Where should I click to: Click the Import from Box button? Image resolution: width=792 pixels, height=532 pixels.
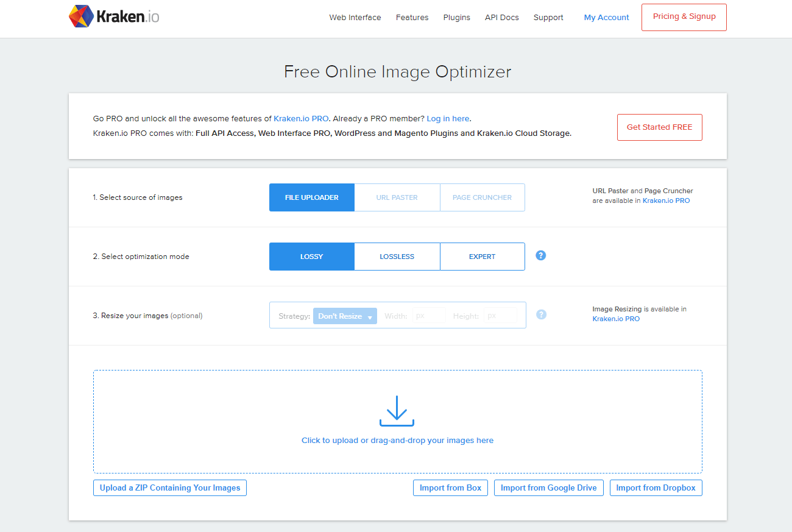[x=450, y=488]
